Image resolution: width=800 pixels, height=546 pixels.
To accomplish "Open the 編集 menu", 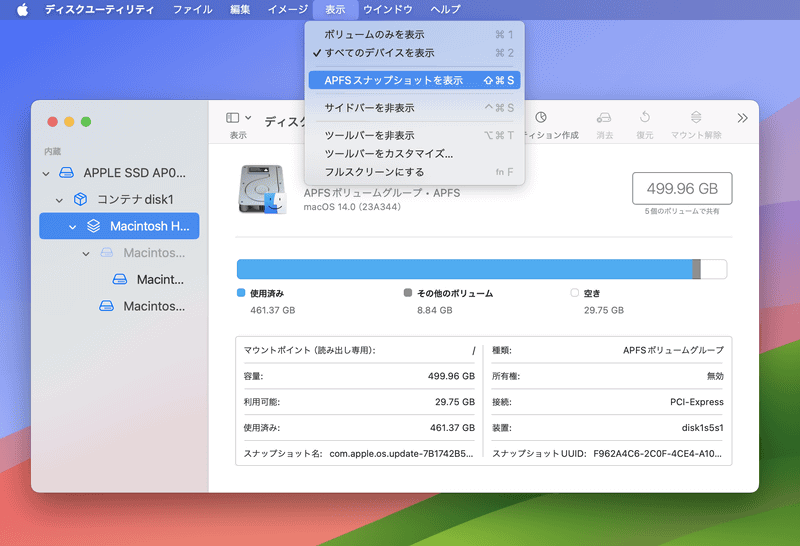I will coord(240,9).
